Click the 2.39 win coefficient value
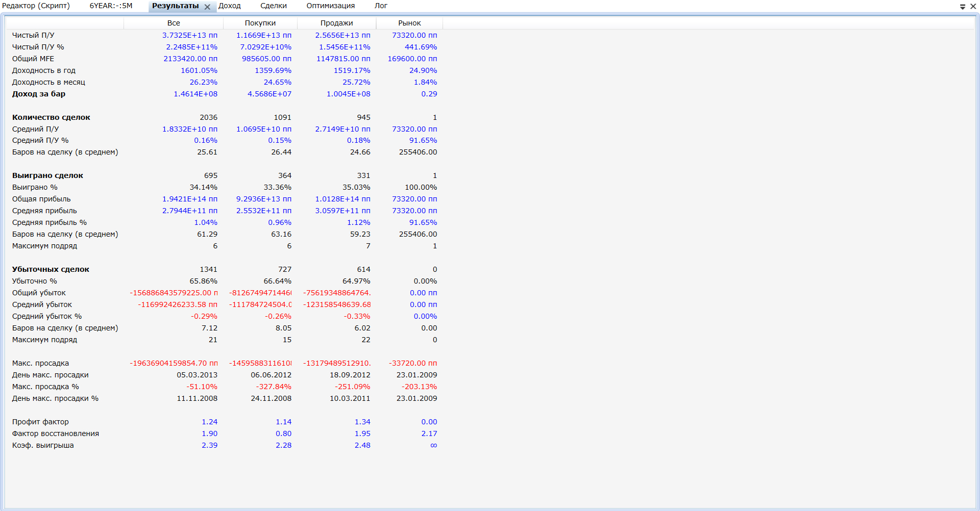Screen dimensions: 980x511 click(x=210, y=445)
